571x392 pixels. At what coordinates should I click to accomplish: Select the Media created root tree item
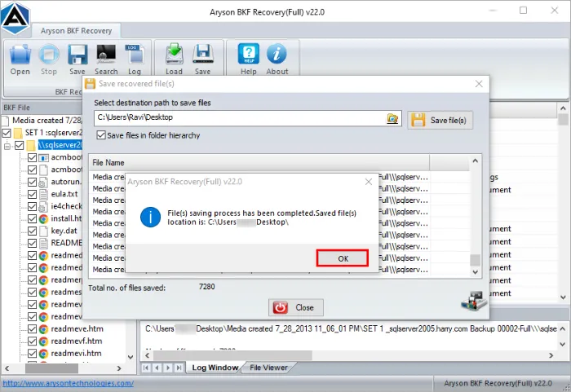(x=46, y=120)
